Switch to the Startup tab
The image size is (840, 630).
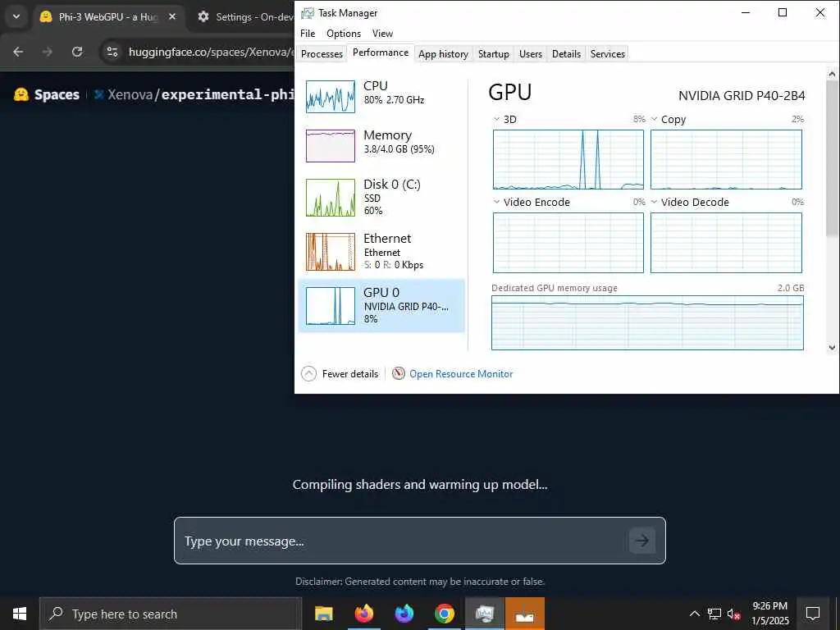[x=493, y=53]
